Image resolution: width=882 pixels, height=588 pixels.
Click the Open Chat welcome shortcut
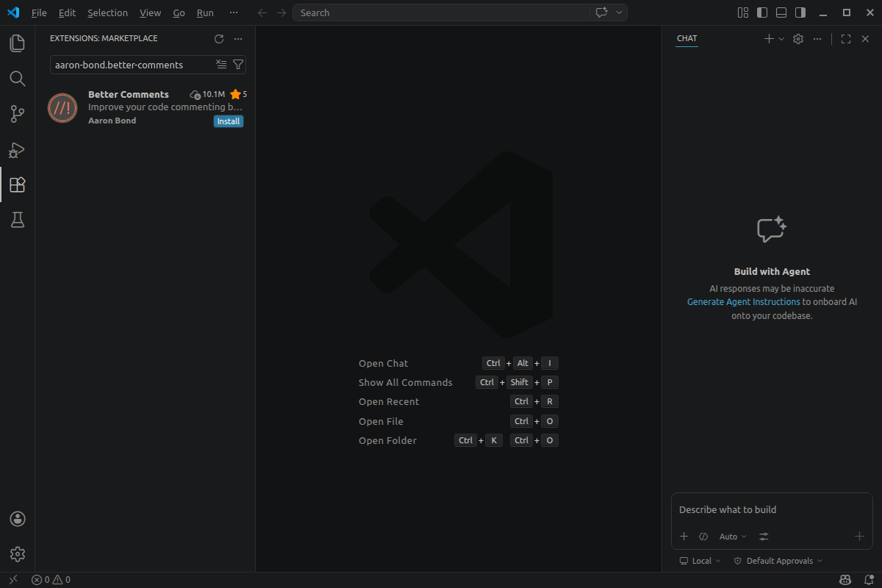[384, 363]
